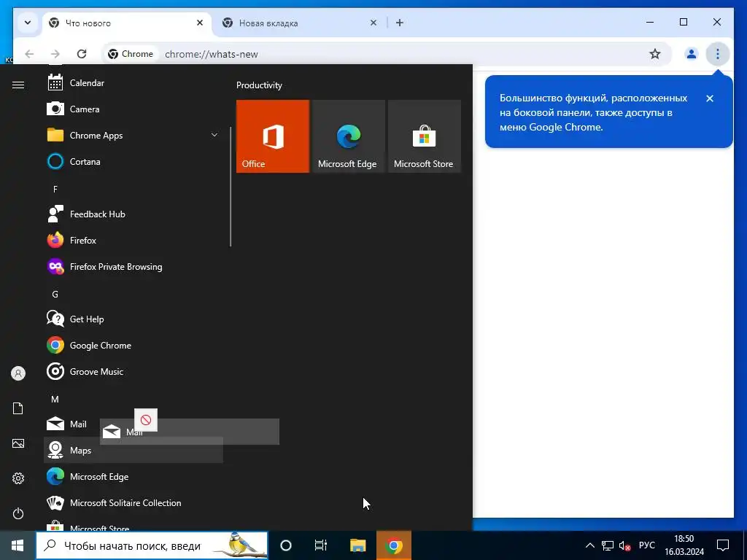Open Microsoft Solitaire Collection
Screen dimensions: 747x560
pyautogui.click(x=133, y=503)
